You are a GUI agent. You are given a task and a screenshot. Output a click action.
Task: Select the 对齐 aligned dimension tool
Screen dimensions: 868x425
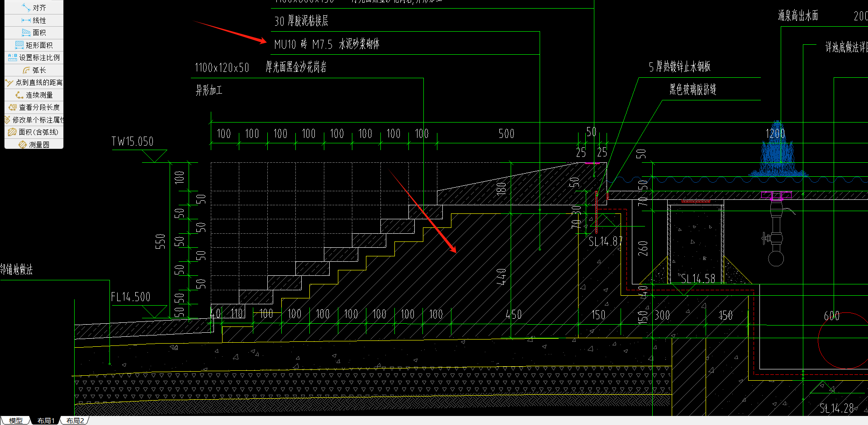pos(34,8)
